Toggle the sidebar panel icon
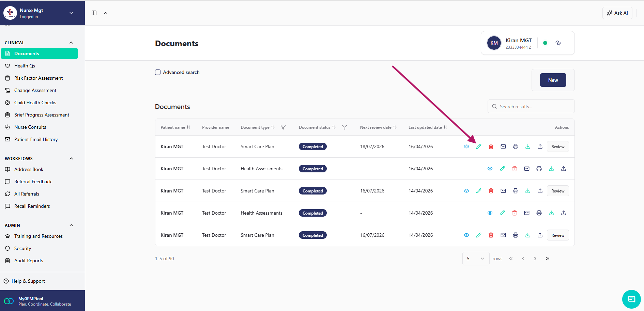 point(94,13)
